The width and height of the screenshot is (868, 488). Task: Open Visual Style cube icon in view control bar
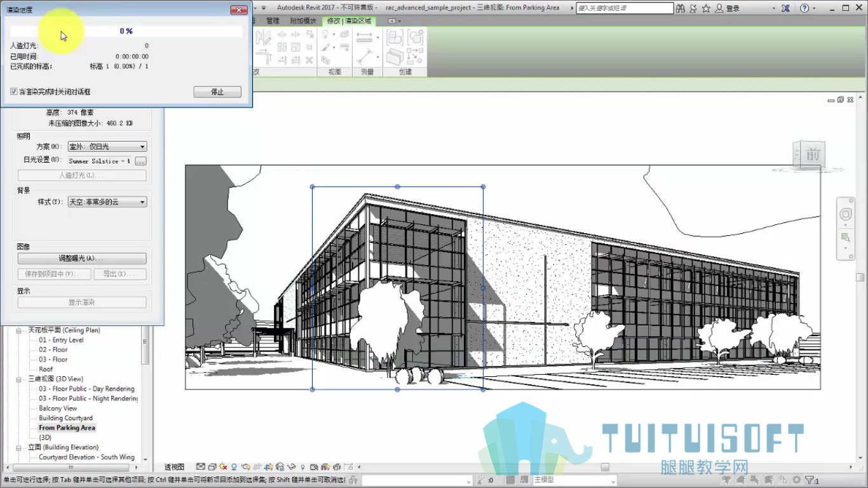coord(212,467)
